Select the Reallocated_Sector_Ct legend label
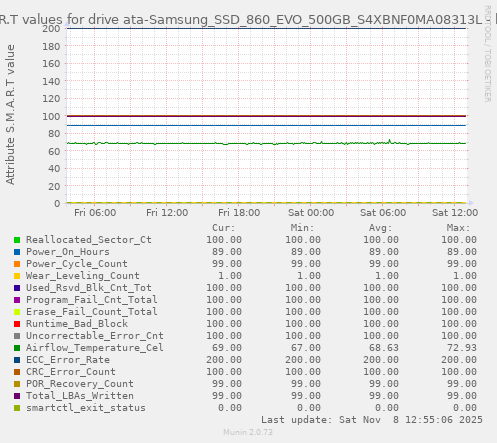497x443 pixels. tap(89, 240)
